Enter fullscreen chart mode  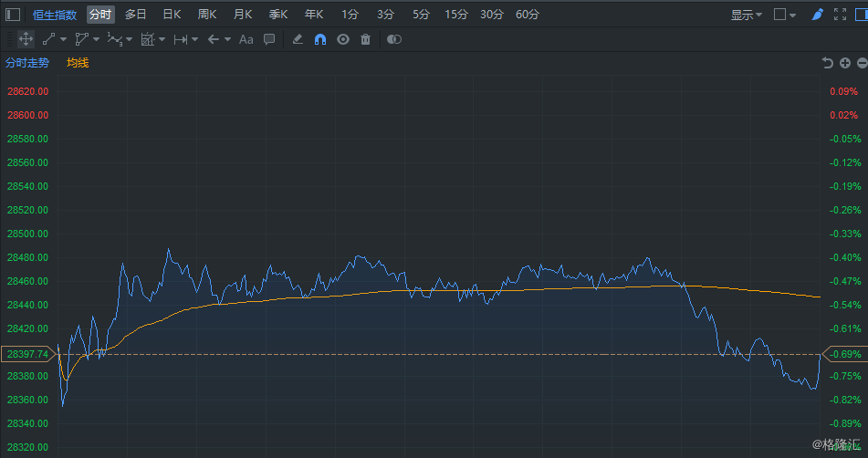pos(840,15)
